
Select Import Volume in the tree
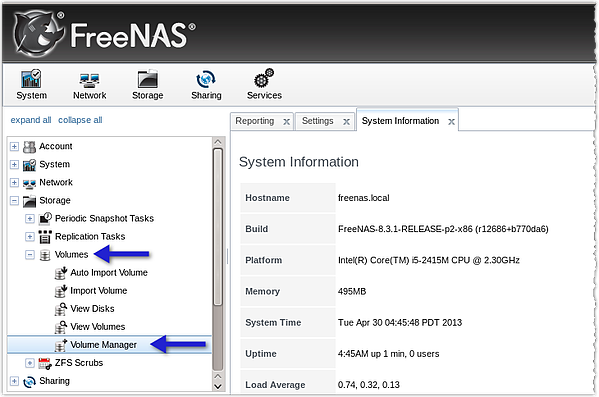pos(99,291)
